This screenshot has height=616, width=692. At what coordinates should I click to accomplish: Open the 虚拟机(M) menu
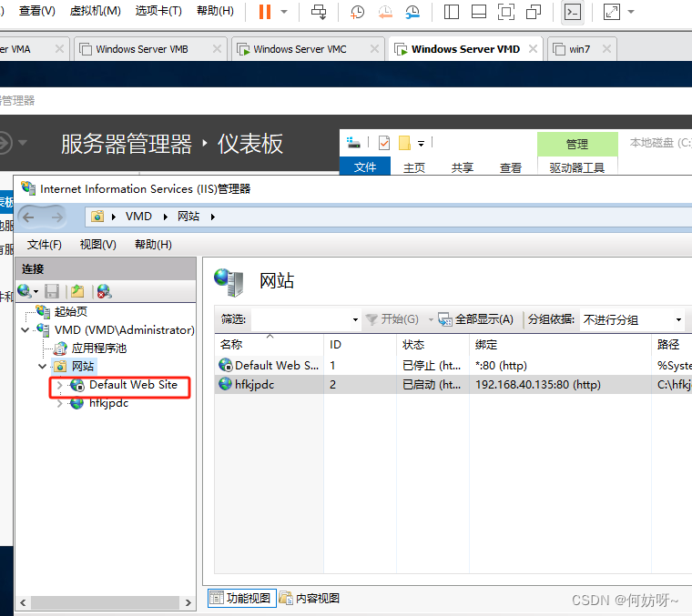pos(96,11)
